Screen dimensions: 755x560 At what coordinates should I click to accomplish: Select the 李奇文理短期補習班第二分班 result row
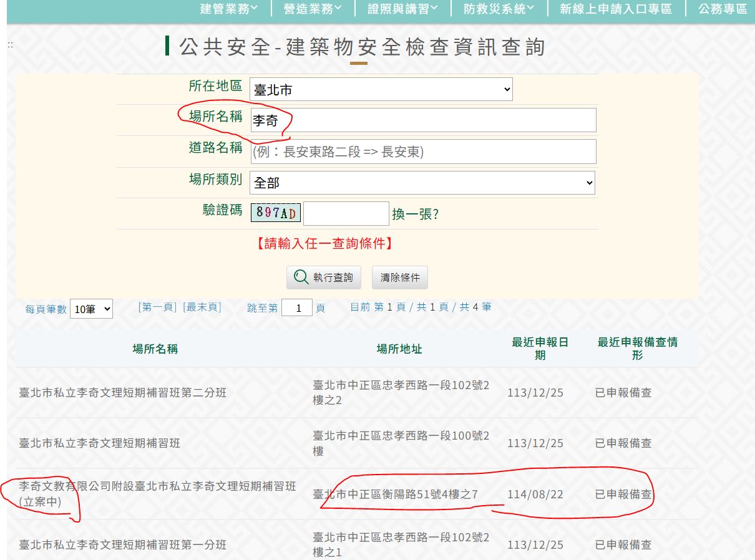123,393
